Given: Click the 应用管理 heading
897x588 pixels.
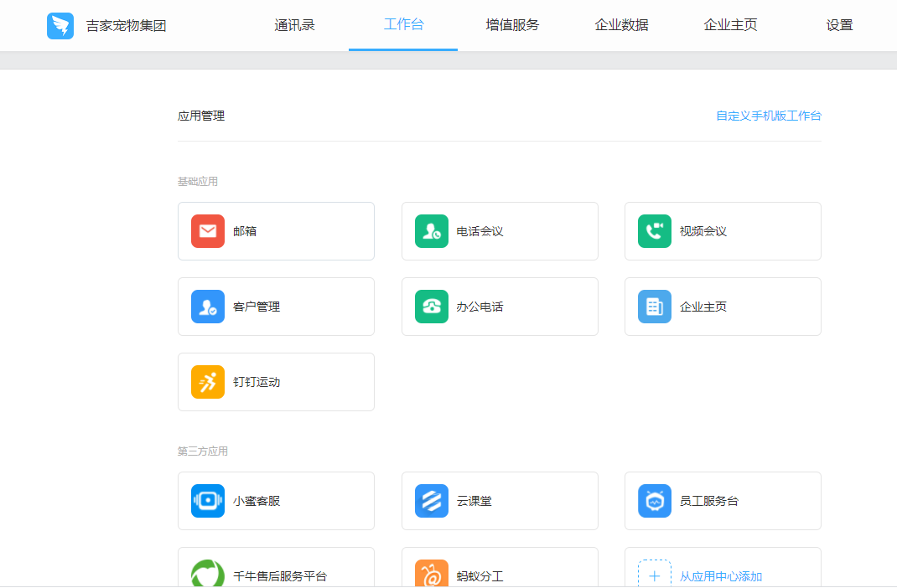Looking at the screenshot, I should [201, 116].
